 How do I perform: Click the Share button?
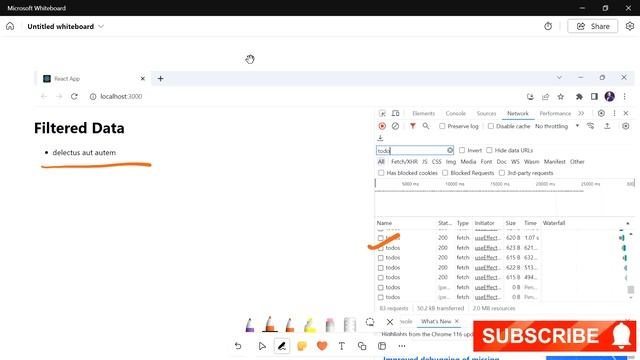[x=593, y=26]
